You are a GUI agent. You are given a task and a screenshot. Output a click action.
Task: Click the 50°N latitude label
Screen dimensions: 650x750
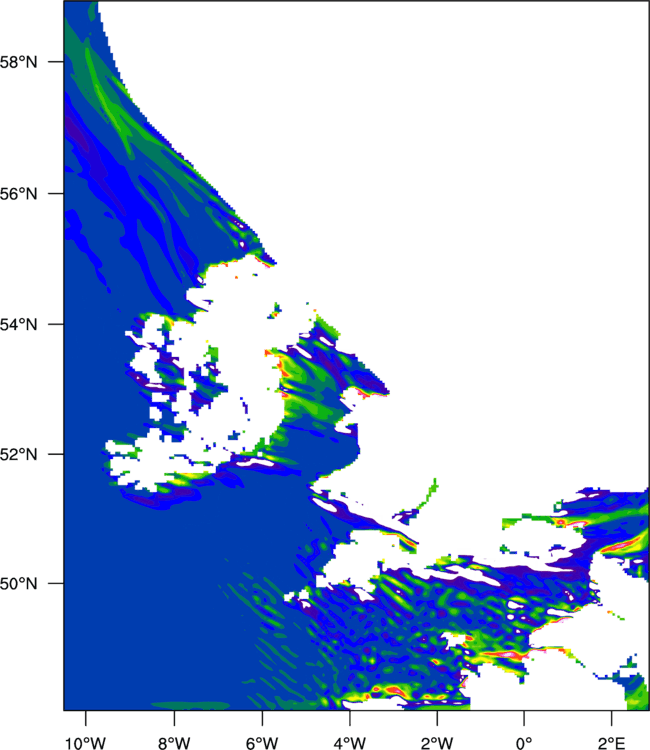click(18, 584)
